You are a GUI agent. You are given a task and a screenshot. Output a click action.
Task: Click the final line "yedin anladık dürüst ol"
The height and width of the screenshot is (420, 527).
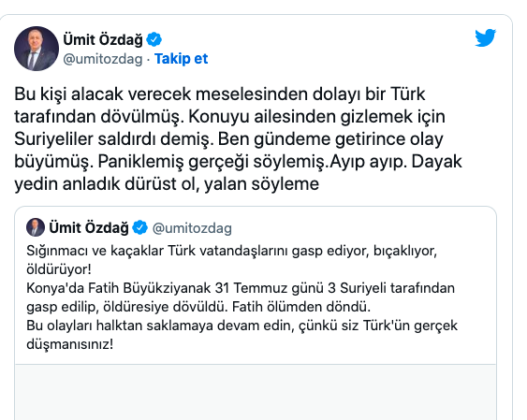[167, 184]
